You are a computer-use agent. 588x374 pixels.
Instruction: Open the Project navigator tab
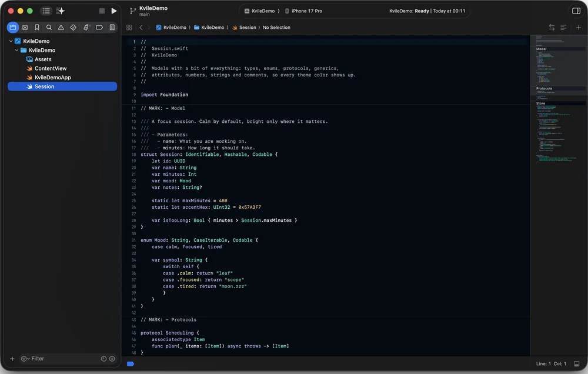tap(13, 28)
